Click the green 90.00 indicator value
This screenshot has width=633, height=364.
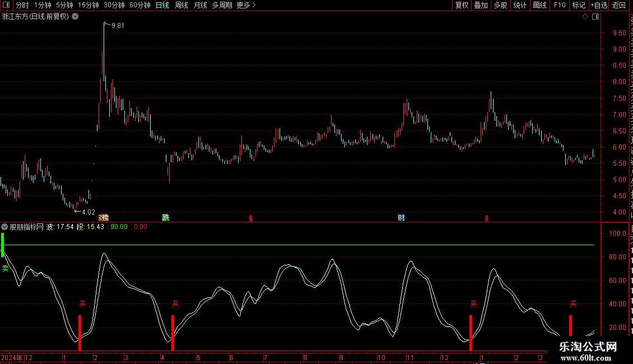click(x=119, y=227)
